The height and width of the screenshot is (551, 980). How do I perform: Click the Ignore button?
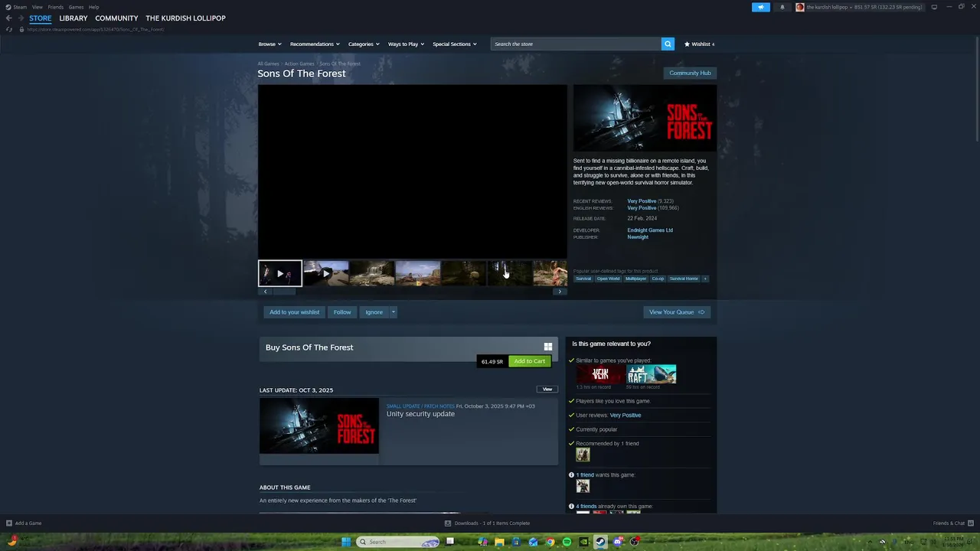point(374,312)
